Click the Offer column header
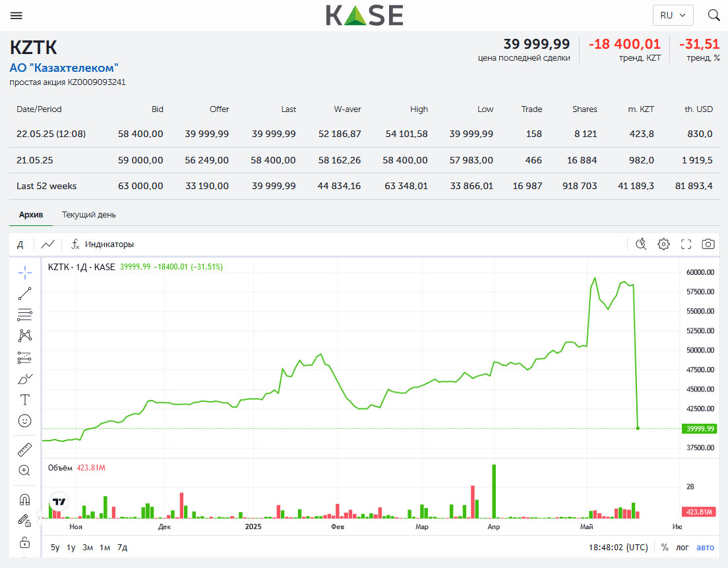The image size is (728, 568). pos(219,109)
